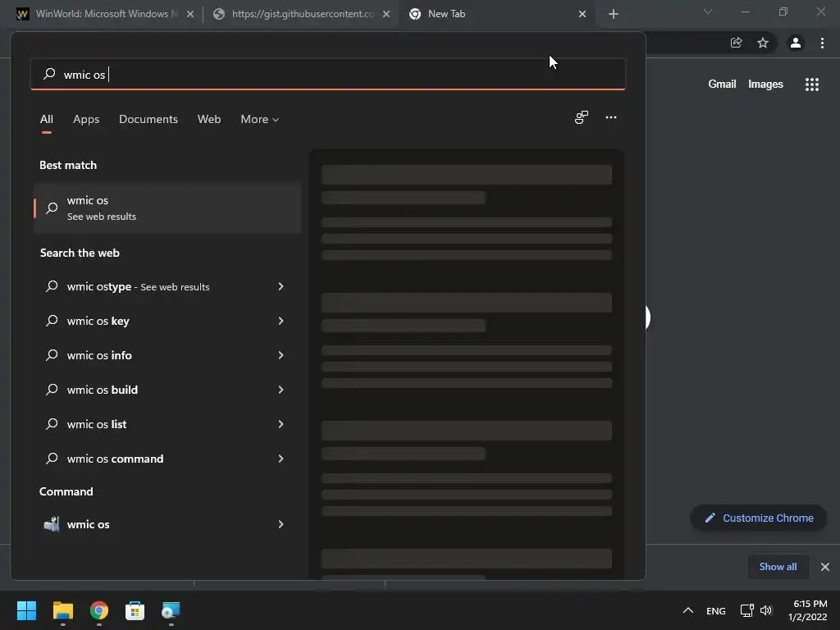840x630 pixels.
Task: Click the magnifier icon on best match
Action: (x=52, y=208)
